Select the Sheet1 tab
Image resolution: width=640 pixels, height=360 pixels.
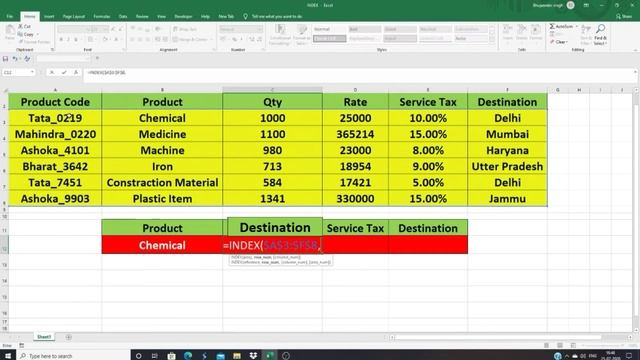click(x=44, y=337)
